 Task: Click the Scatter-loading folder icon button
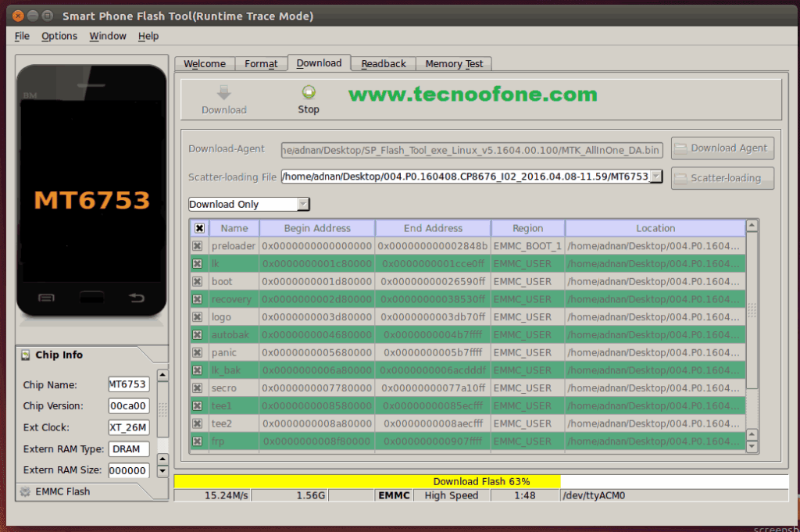coord(681,178)
